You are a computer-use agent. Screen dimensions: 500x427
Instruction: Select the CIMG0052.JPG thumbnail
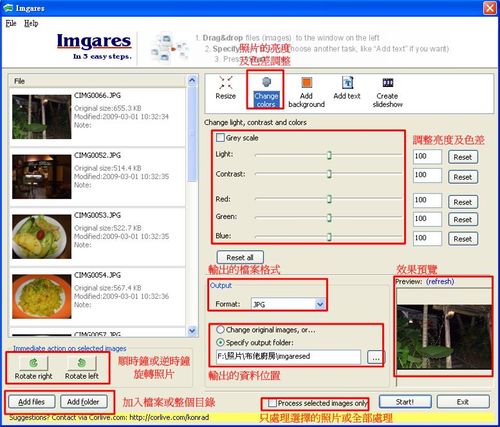pos(42,177)
